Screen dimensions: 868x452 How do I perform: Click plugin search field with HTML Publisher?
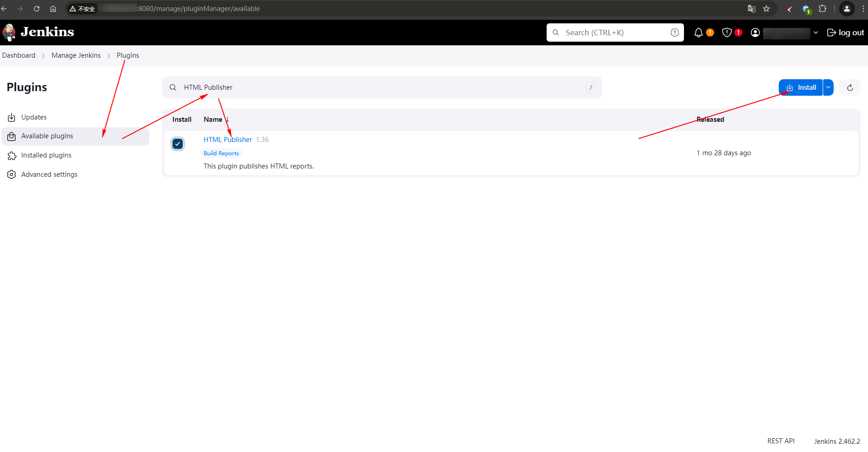[382, 87]
